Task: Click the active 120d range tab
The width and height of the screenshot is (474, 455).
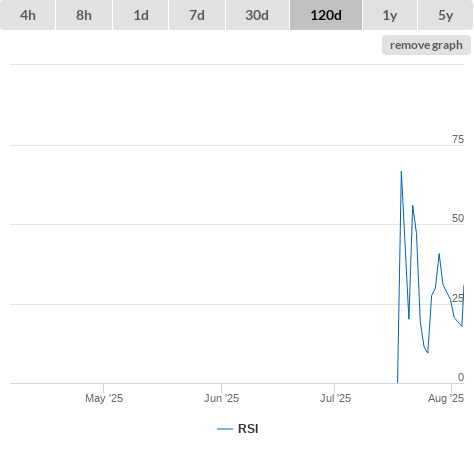Action: 326,15
